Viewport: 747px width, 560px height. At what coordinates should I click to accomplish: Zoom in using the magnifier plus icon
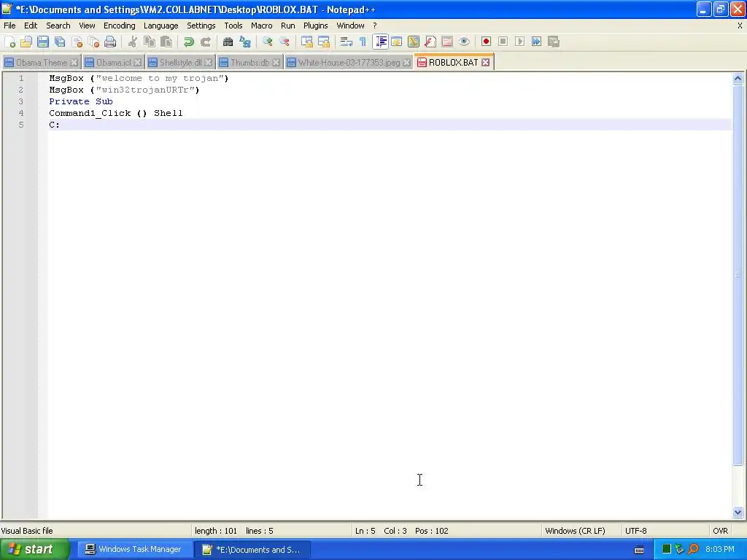(x=267, y=42)
